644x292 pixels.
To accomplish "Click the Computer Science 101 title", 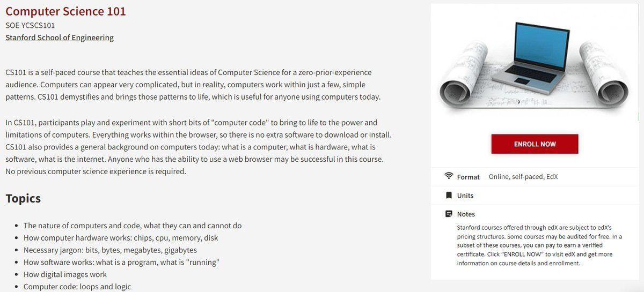I will tap(65, 11).
